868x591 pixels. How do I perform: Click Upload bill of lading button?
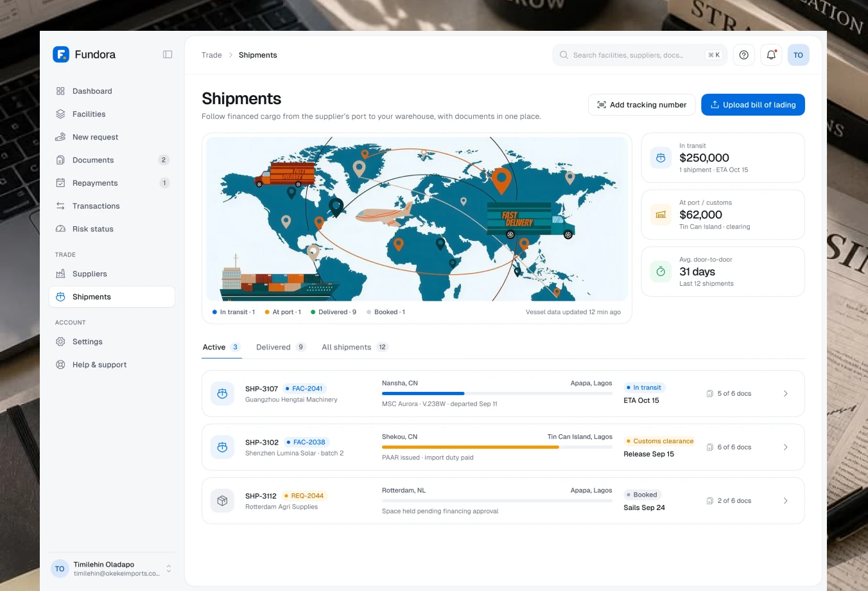[x=753, y=105]
